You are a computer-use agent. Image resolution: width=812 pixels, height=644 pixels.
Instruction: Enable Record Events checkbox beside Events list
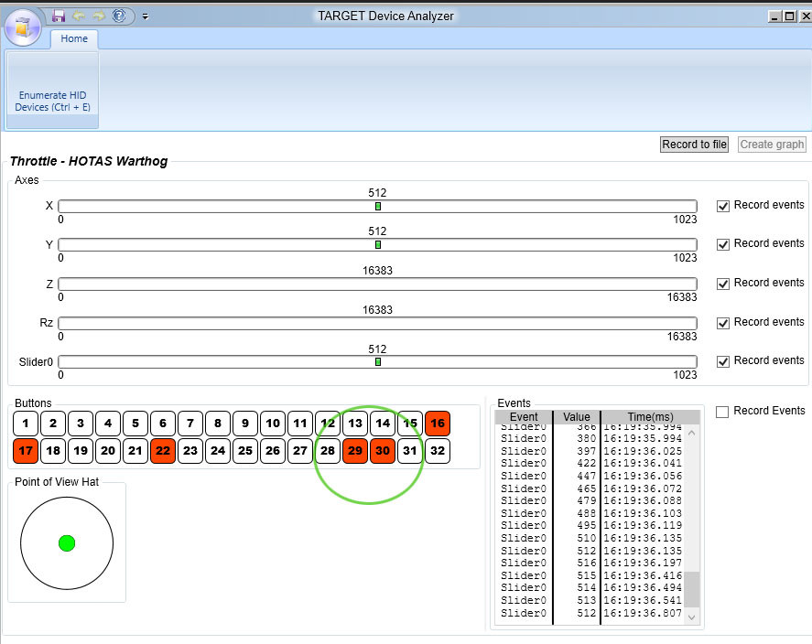tap(722, 412)
